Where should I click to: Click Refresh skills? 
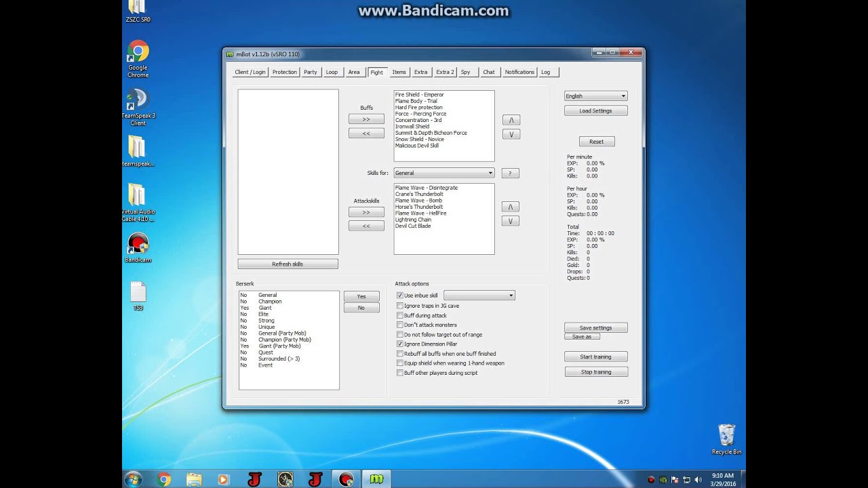point(288,264)
